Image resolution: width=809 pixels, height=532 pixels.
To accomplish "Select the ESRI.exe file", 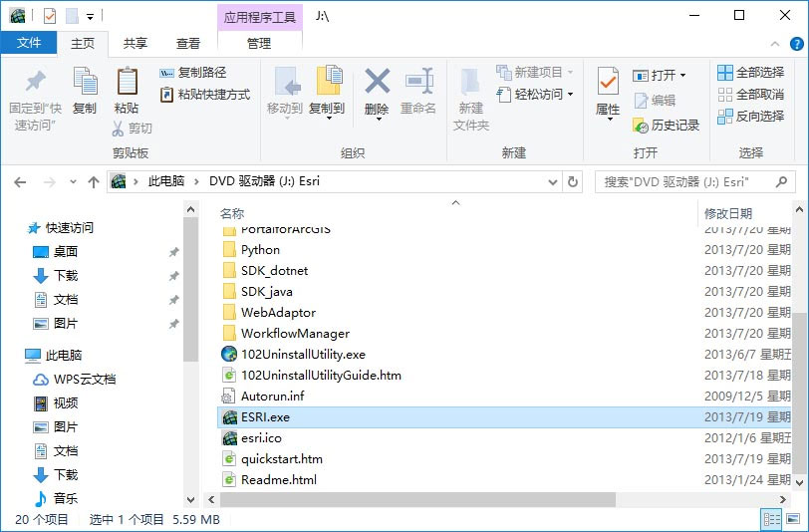I will (x=504, y=416).
